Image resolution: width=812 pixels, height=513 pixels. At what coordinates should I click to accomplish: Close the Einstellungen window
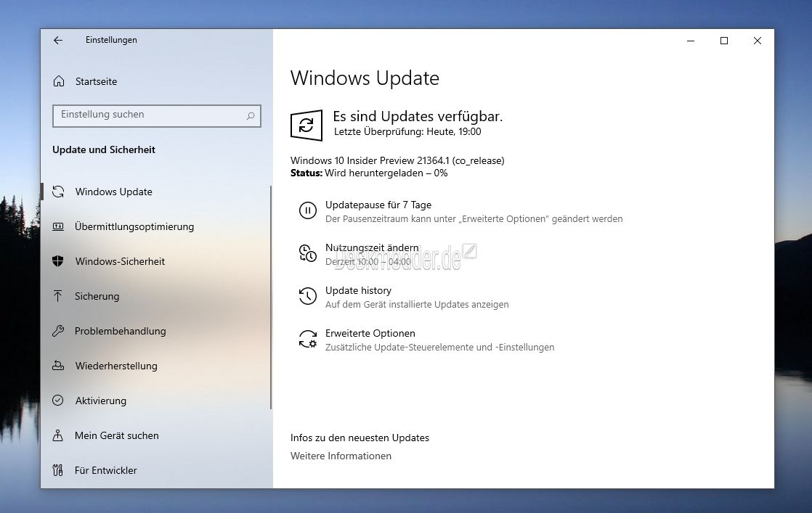pyautogui.click(x=757, y=41)
